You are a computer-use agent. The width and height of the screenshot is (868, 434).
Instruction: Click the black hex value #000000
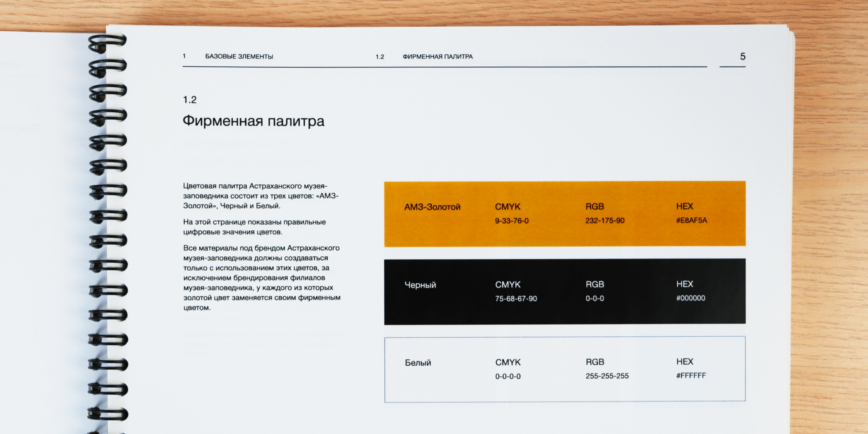tap(690, 298)
